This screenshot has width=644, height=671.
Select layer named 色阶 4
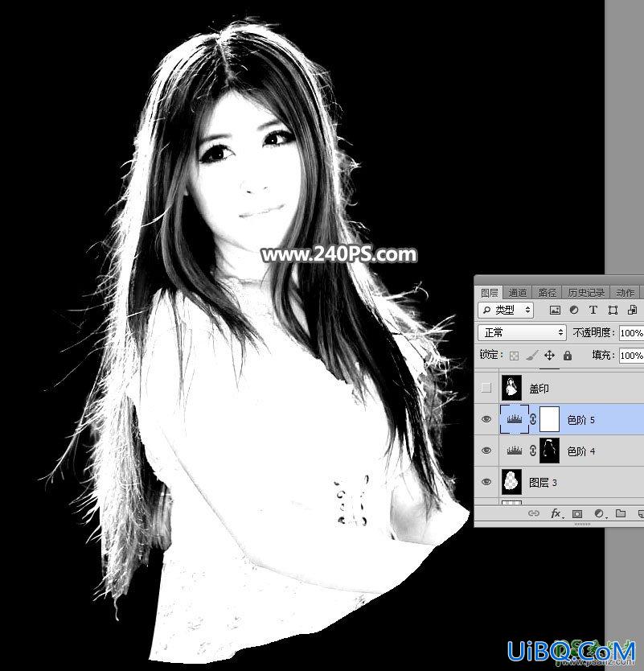[x=580, y=451]
